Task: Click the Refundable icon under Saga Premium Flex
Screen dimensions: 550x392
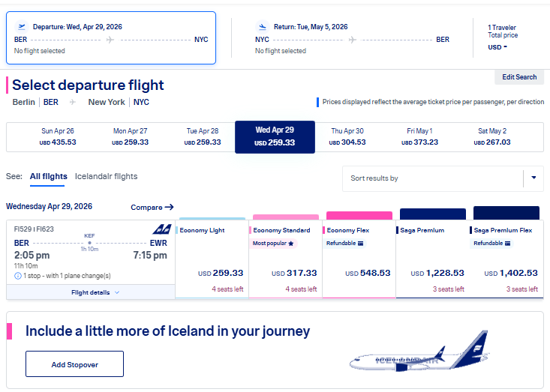Action: [507, 244]
